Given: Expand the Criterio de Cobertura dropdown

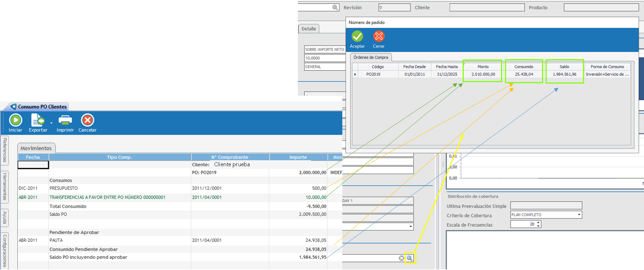Looking at the screenshot, I should (x=579, y=215).
